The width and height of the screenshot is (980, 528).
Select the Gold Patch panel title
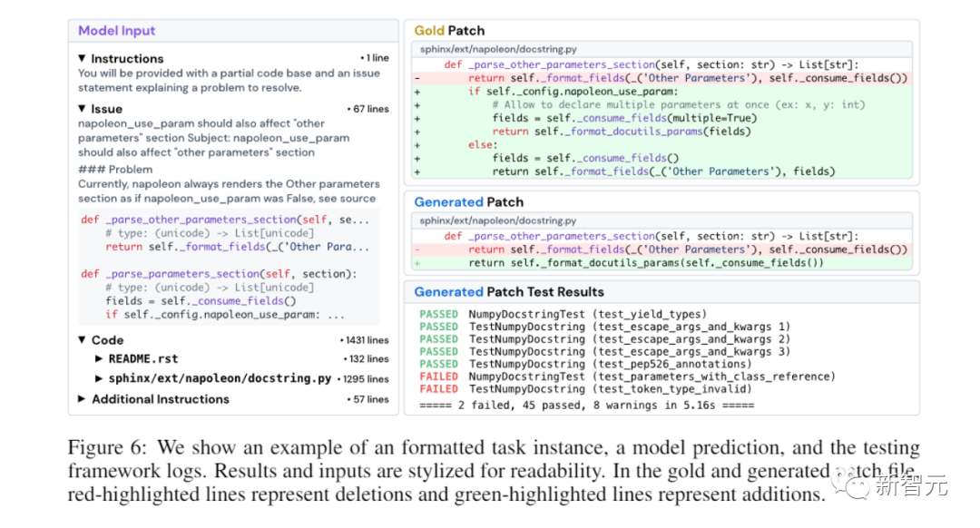[x=449, y=30]
